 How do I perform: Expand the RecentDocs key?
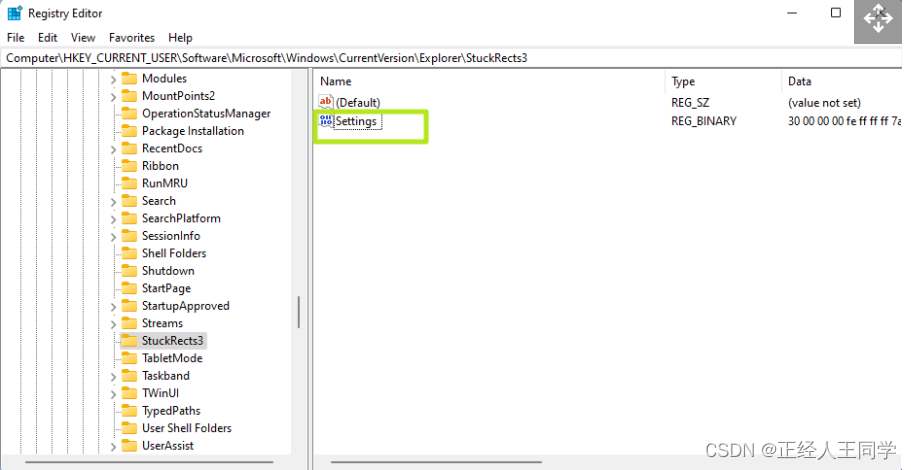pos(113,149)
